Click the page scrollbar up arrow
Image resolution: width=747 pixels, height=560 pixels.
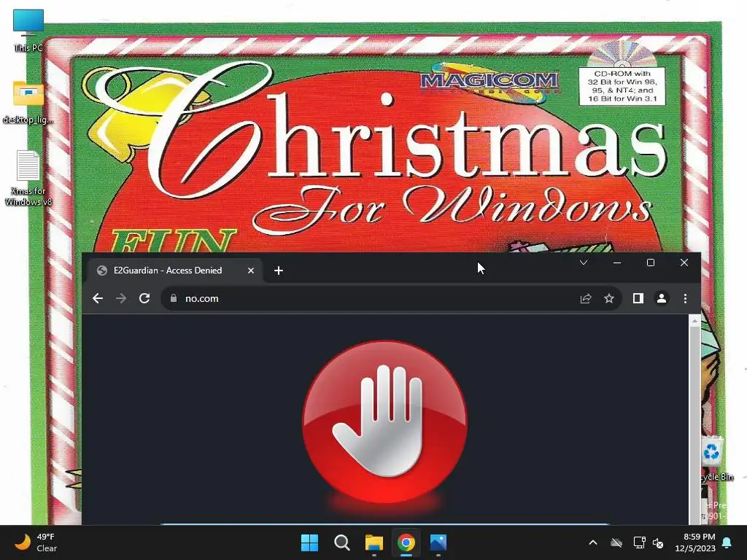tap(694, 322)
